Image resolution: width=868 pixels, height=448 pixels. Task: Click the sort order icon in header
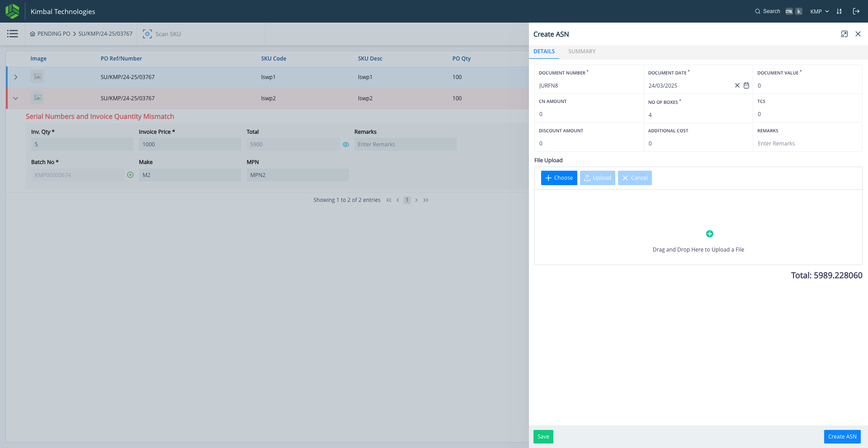click(839, 11)
